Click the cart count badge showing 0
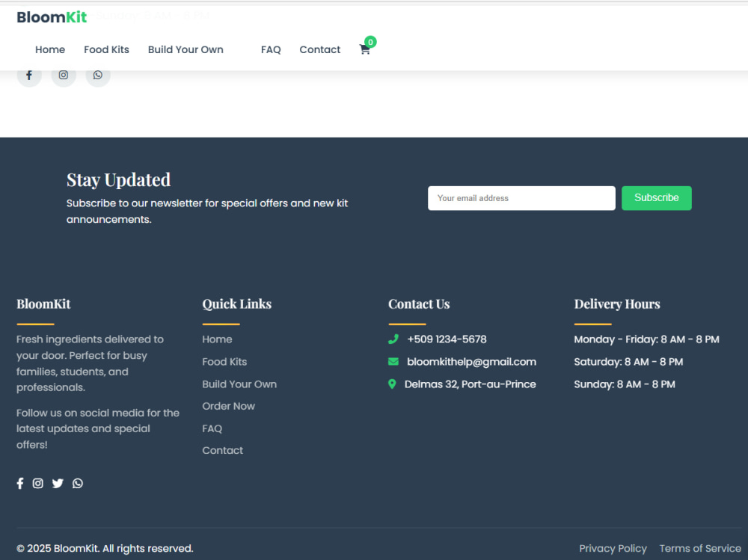 point(370,42)
